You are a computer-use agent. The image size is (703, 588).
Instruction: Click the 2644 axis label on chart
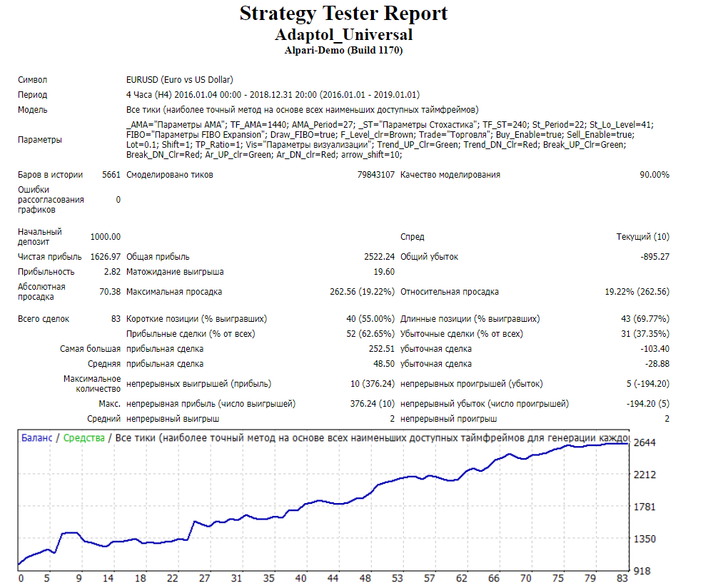pyautogui.click(x=644, y=443)
